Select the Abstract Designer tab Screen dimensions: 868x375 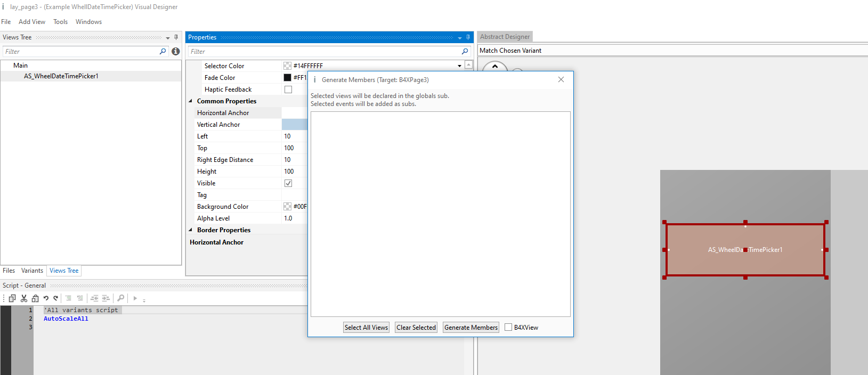505,37
